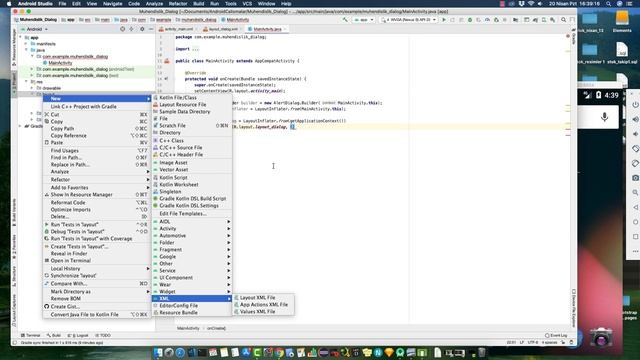
Task: Open Resource Manager side tab
Action: click(14, 47)
